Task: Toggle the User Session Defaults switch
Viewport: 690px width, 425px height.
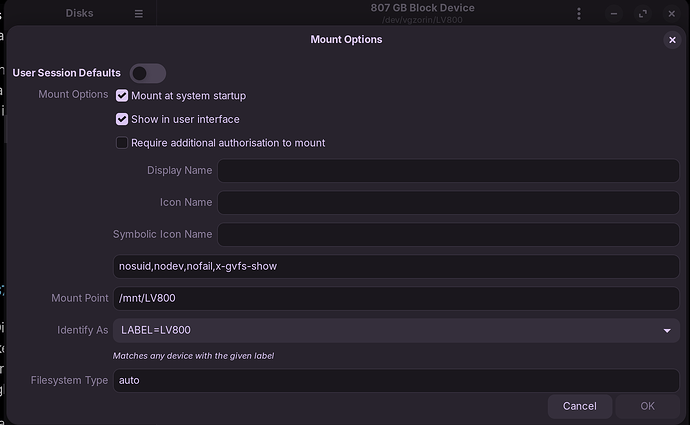Action: point(147,73)
